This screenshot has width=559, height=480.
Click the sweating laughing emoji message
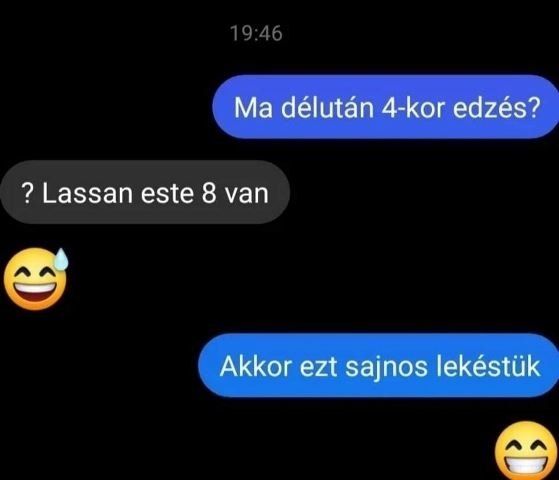click(x=36, y=279)
